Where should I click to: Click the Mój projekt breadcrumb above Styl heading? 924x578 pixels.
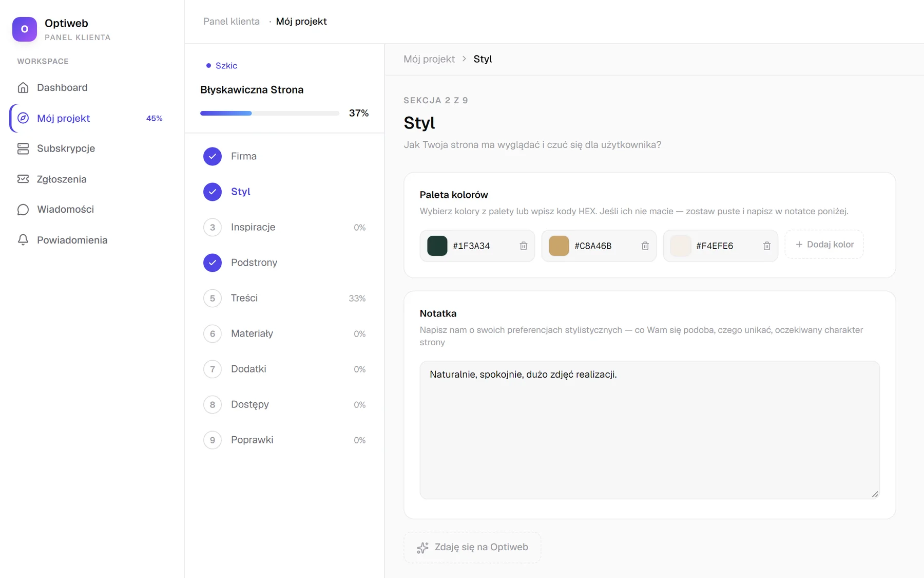429,59
